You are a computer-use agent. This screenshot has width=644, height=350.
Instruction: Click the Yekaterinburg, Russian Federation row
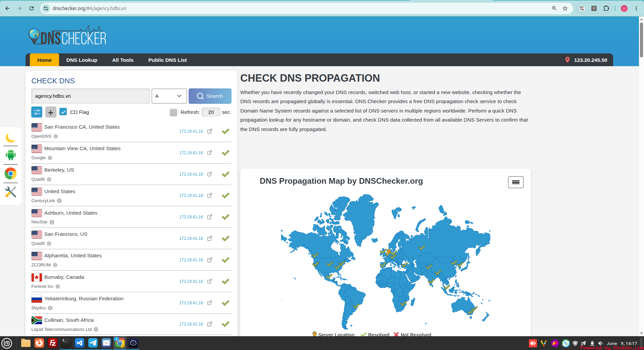click(x=131, y=303)
